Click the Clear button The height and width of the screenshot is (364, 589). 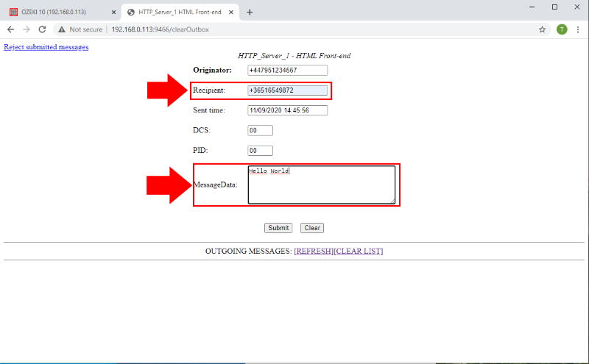(x=311, y=228)
